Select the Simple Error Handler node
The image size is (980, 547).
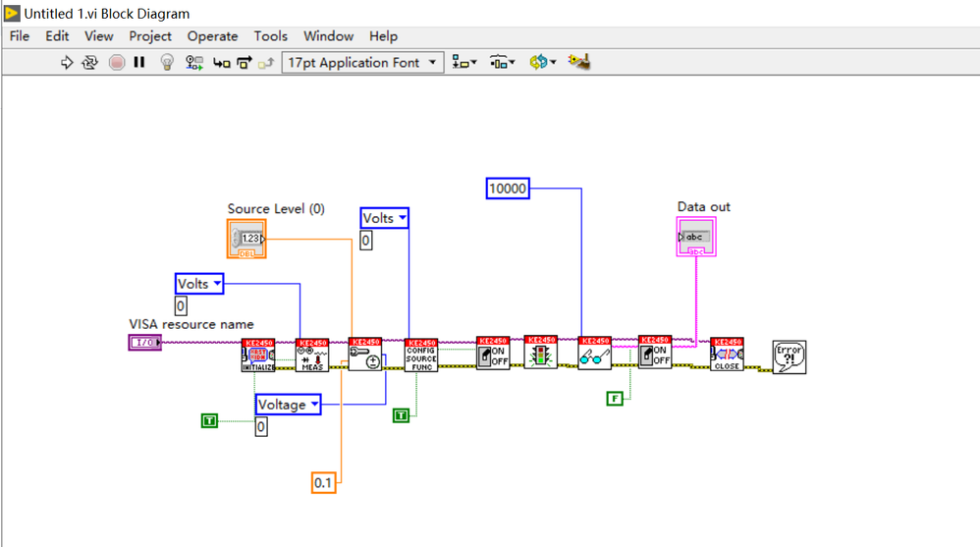pyautogui.click(x=789, y=356)
